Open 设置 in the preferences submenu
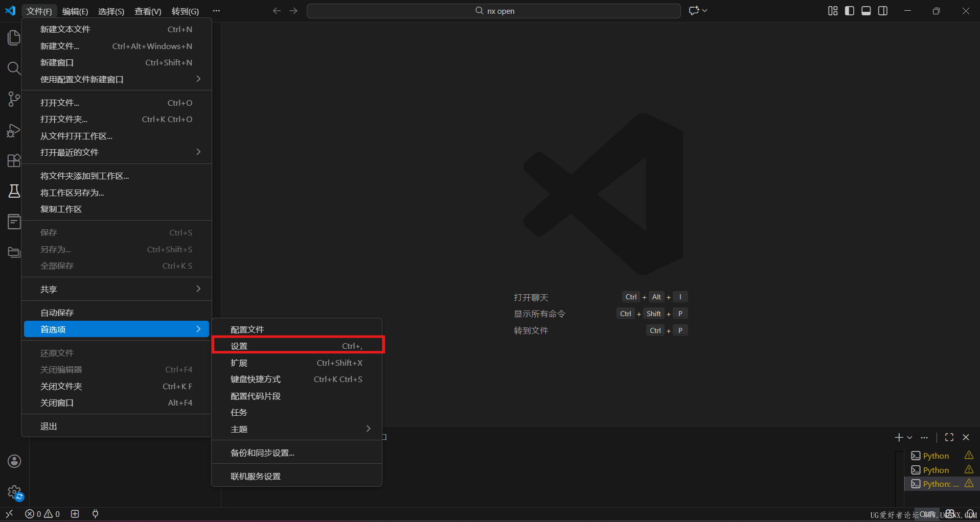The image size is (980, 522). [297, 346]
